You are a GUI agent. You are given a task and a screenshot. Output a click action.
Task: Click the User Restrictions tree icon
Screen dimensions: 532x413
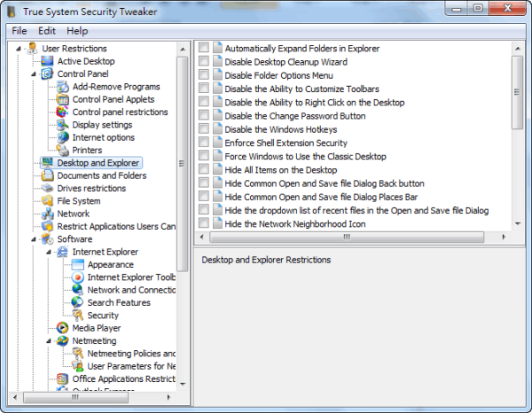click(32, 49)
